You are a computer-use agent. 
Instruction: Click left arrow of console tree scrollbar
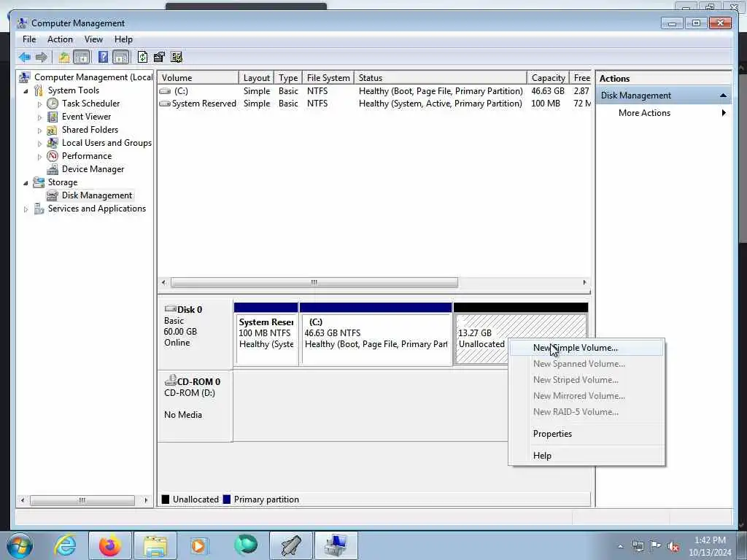[23, 500]
